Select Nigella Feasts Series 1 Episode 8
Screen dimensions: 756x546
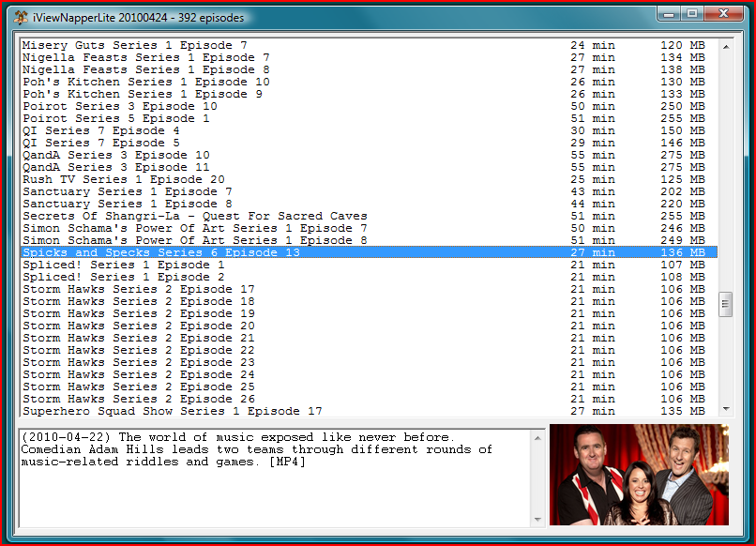coord(370,69)
